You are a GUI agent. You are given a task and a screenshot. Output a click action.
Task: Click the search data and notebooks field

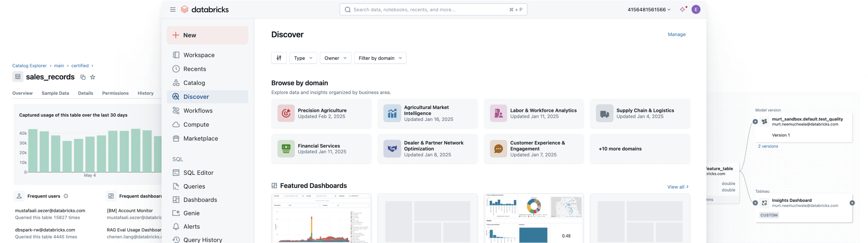point(433,10)
